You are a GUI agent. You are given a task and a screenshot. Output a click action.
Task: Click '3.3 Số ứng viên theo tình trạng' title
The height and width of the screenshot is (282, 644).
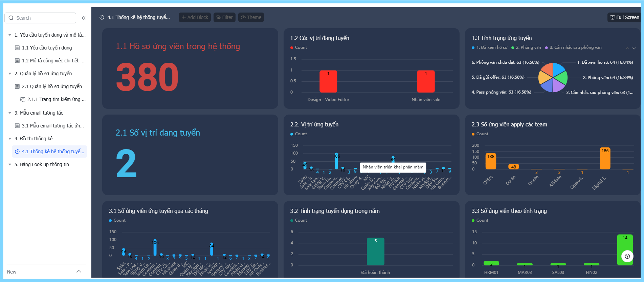point(509,211)
